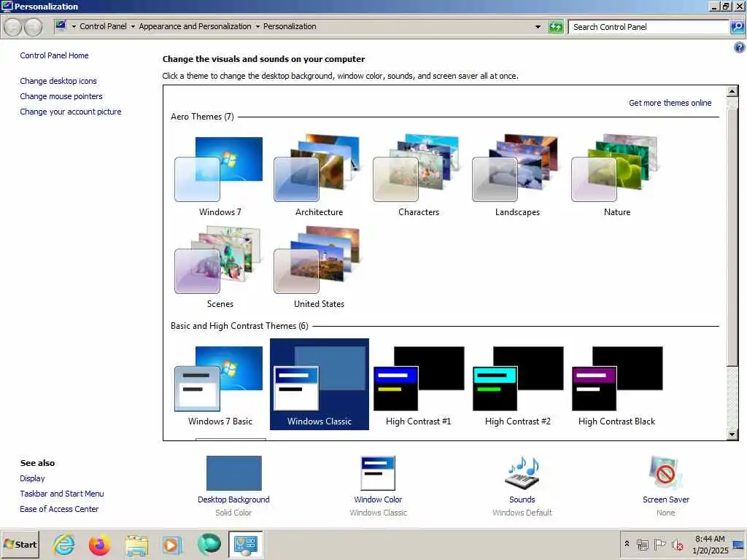Image resolution: width=747 pixels, height=560 pixels.
Task: Click the theme list scrollbar thumb
Action: 732,237
